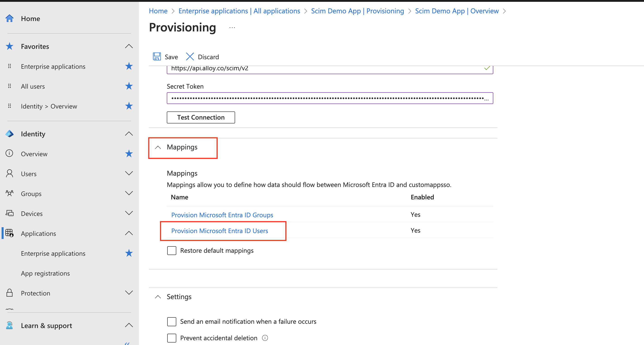Open Provision Microsoft Entra ID Users link

[x=219, y=231]
